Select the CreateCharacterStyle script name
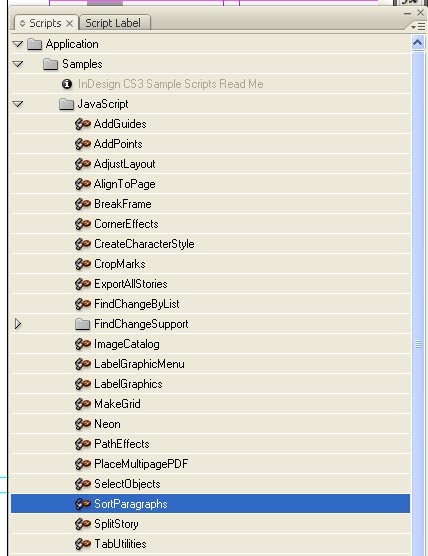 pyautogui.click(x=144, y=244)
